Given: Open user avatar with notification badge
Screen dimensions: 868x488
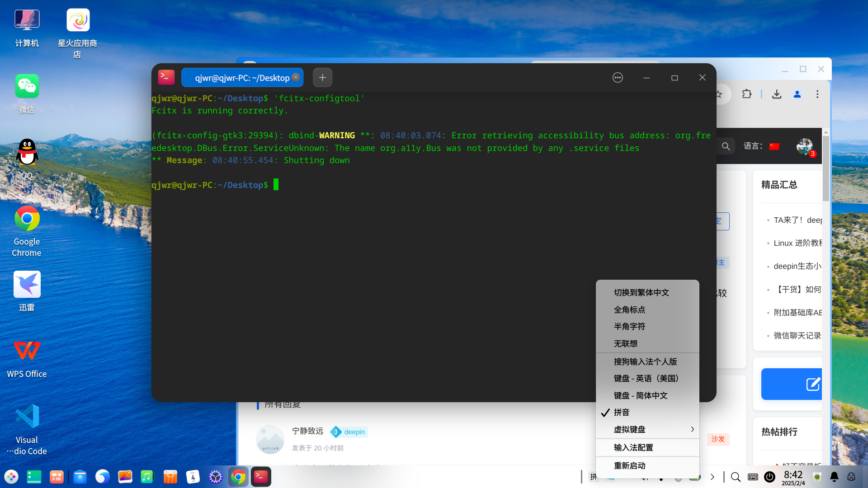Looking at the screenshot, I should pos(805,146).
